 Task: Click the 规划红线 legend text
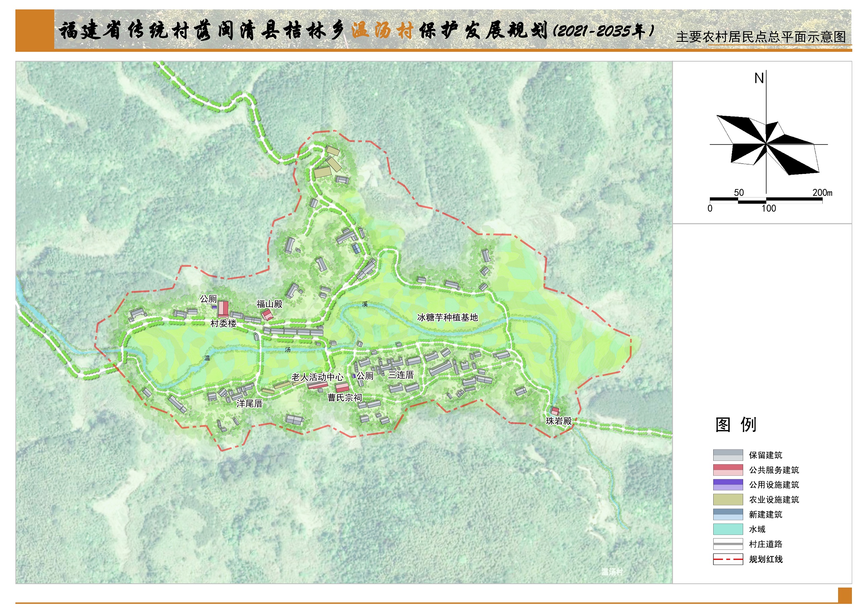pos(766,559)
